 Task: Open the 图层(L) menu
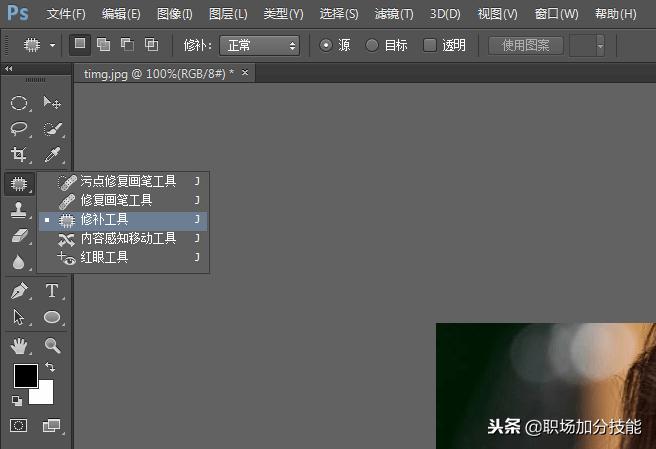[x=228, y=14]
